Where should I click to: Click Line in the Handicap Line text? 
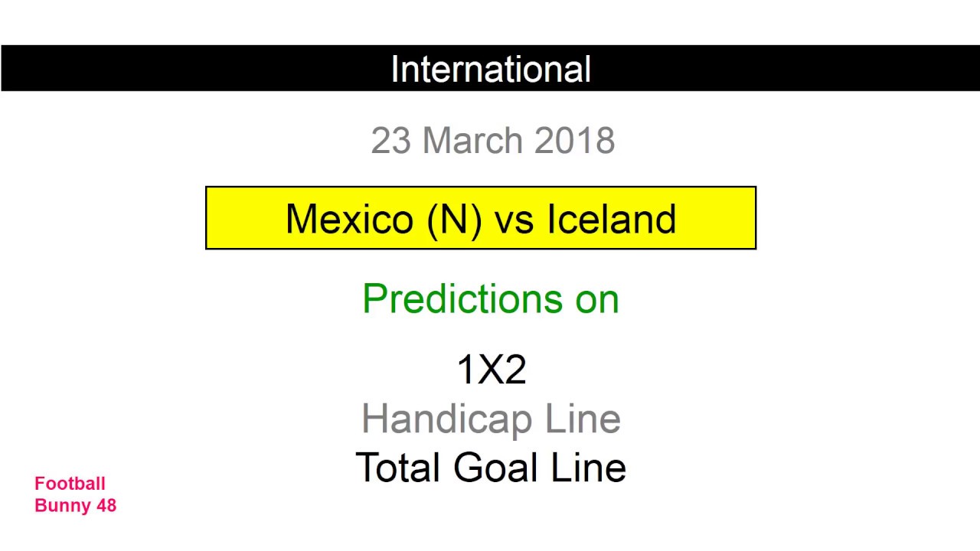click(x=583, y=419)
